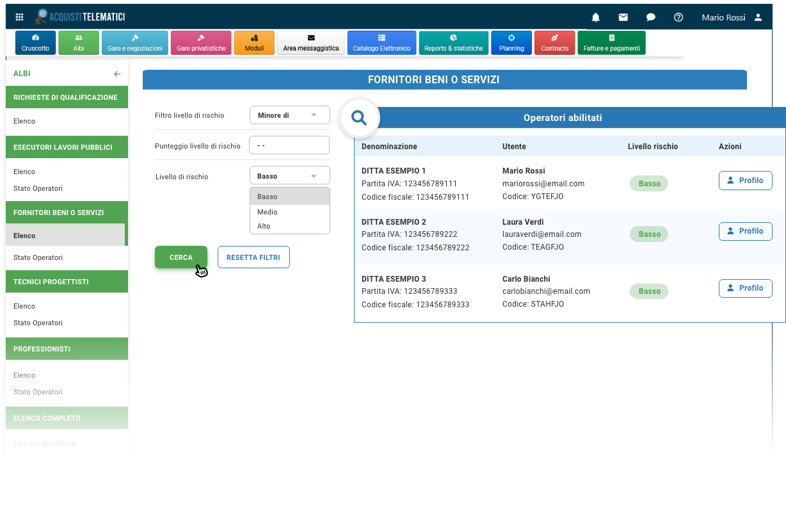786x532 pixels.
Task: Open Stato Operatori under Tecnici Progettisti
Action: (x=38, y=323)
